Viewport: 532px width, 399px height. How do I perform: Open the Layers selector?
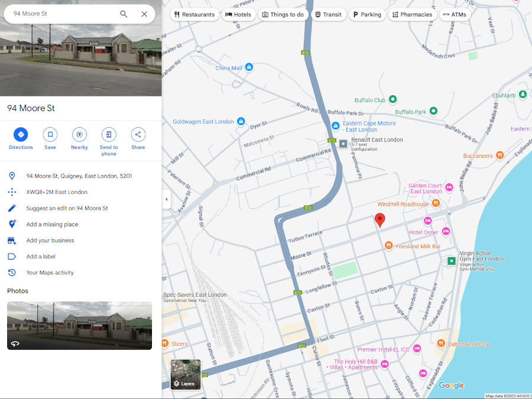click(185, 374)
